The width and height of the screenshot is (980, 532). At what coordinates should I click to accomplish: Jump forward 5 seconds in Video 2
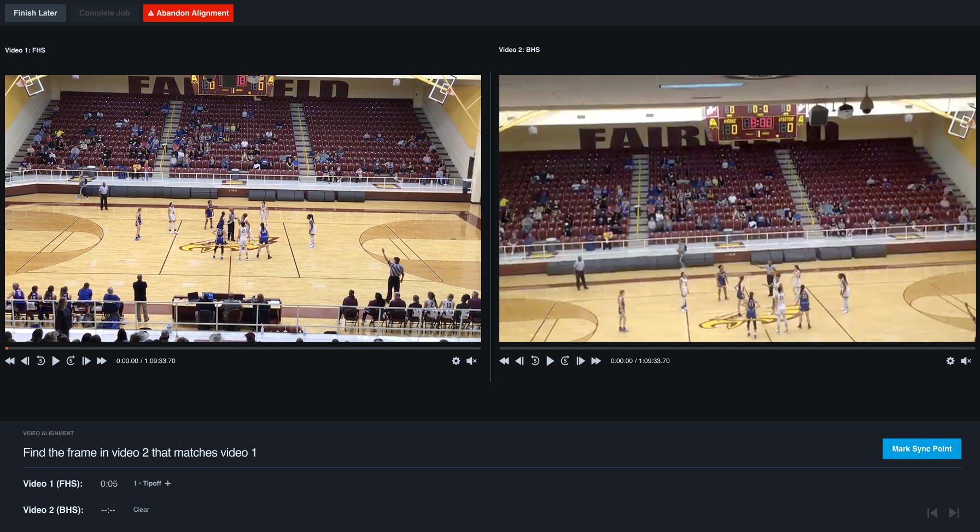coord(565,361)
